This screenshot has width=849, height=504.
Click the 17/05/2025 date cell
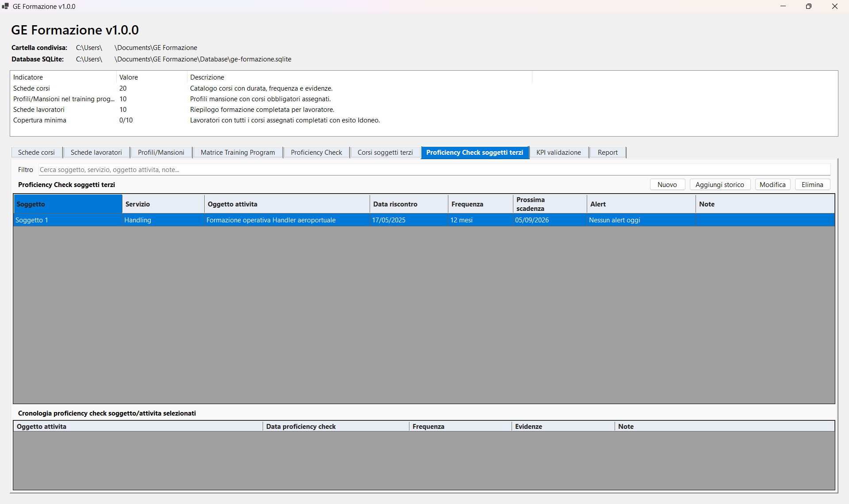(x=409, y=220)
